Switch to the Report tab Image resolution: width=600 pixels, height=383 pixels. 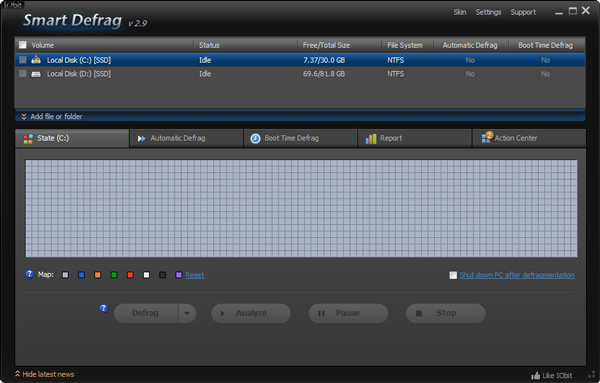pyautogui.click(x=414, y=138)
